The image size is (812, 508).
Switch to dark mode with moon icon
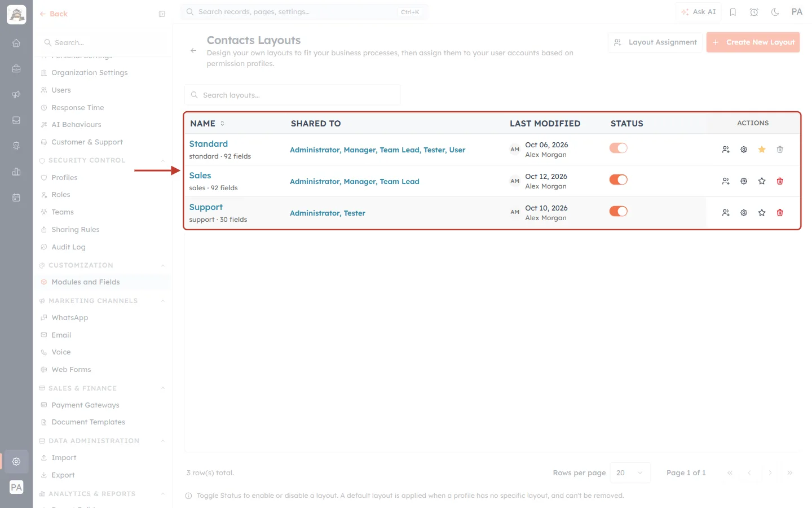pyautogui.click(x=775, y=12)
